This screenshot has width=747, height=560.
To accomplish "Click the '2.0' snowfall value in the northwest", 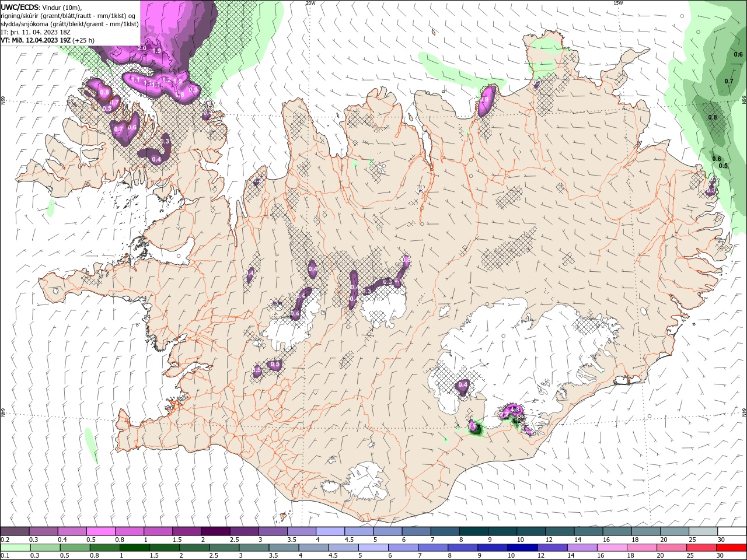I will (x=142, y=48).
